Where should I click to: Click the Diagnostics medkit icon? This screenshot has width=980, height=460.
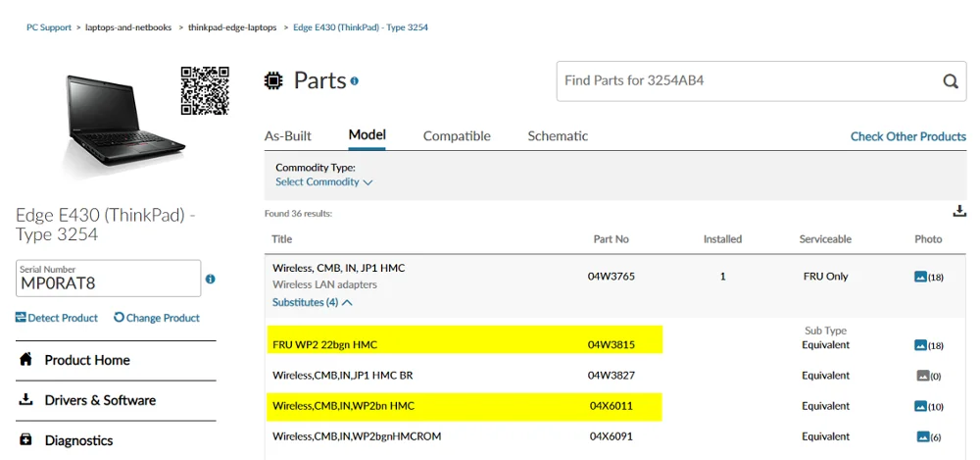(x=25, y=440)
